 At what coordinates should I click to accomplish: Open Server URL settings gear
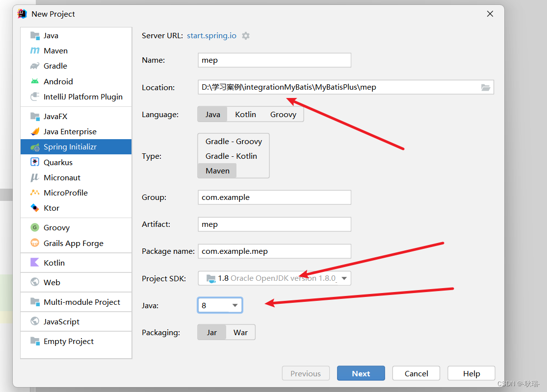click(x=246, y=36)
